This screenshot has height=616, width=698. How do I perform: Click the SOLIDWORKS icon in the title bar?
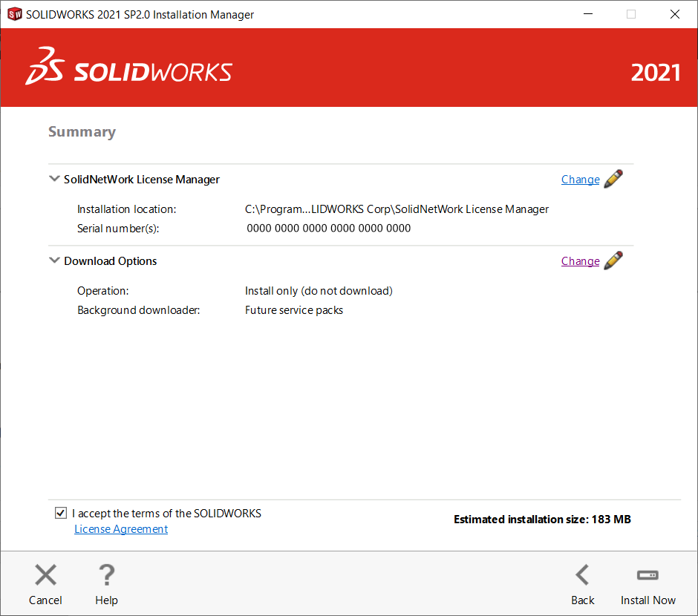tap(13, 13)
